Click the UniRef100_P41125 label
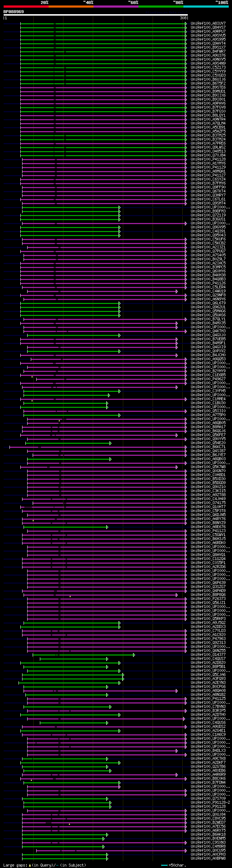232x868 pixels. click(x=208, y=698)
